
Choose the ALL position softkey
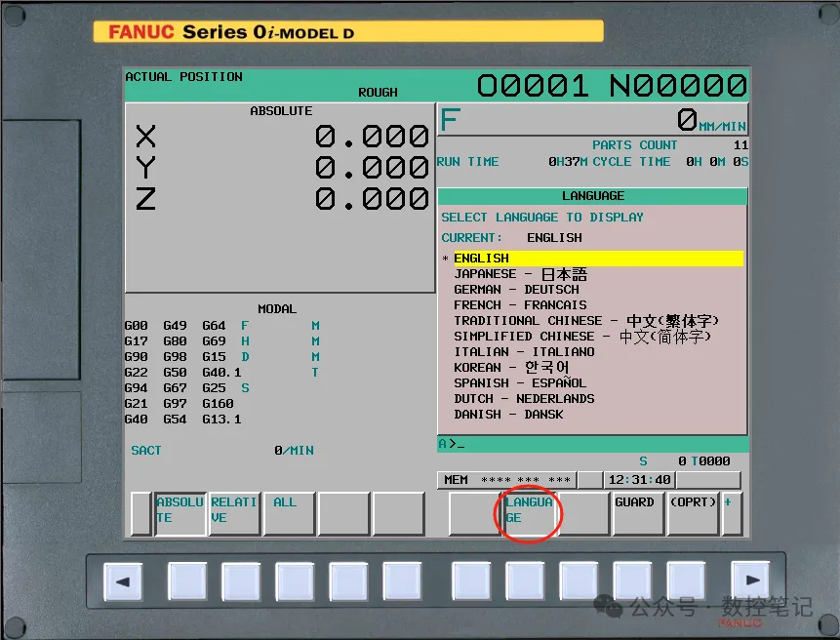point(290,513)
